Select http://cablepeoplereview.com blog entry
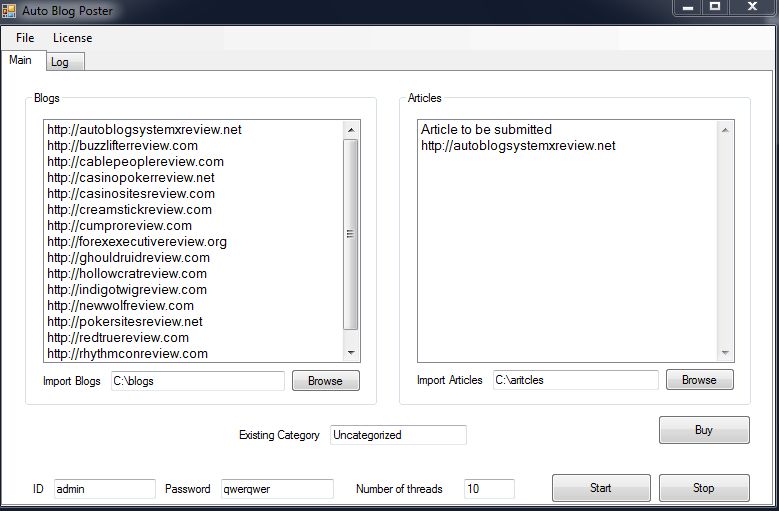The height and width of the screenshot is (511, 779). 135,161
